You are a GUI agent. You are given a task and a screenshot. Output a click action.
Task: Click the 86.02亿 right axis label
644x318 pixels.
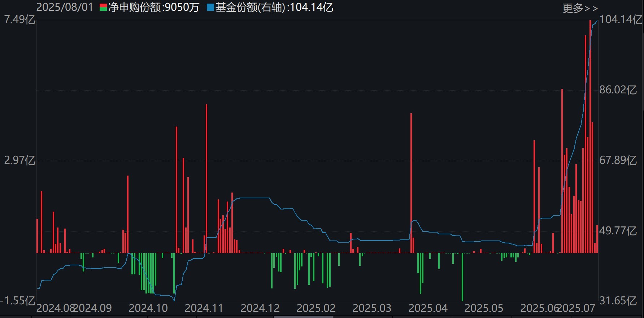pyautogui.click(x=618, y=90)
